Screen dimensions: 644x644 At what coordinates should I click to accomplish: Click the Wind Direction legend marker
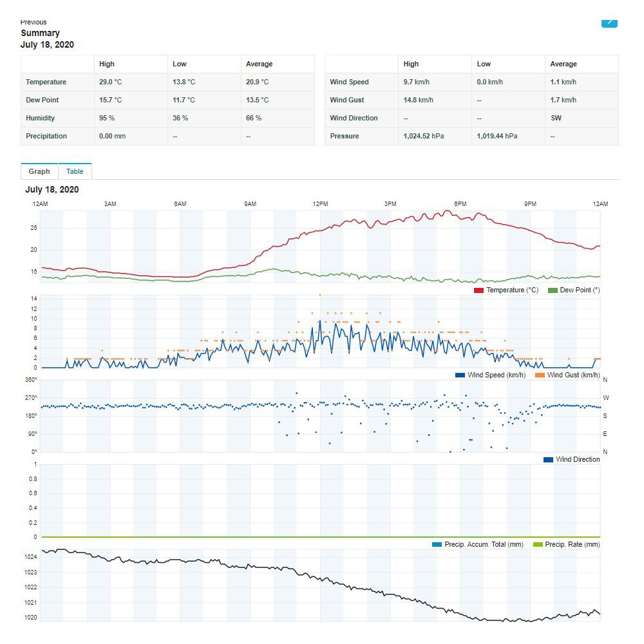click(548, 460)
